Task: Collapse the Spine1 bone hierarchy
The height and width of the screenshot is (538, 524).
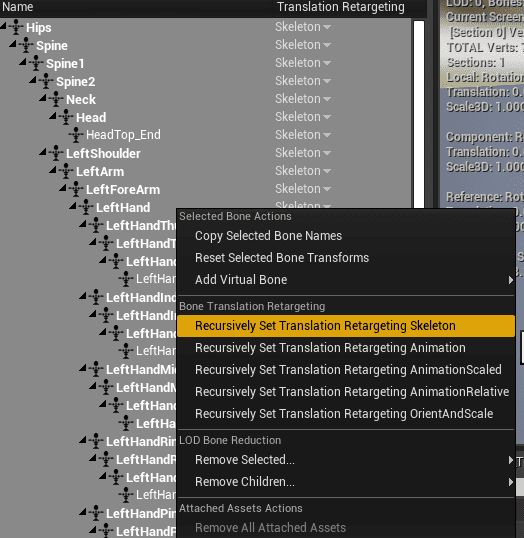Action: (x=23, y=61)
